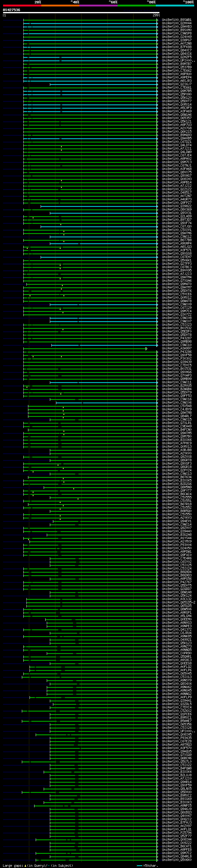197x868 pixels.
Task: Select the UniRef100_Q9AVB5 label
Action: pyautogui.click(x=176, y=139)
